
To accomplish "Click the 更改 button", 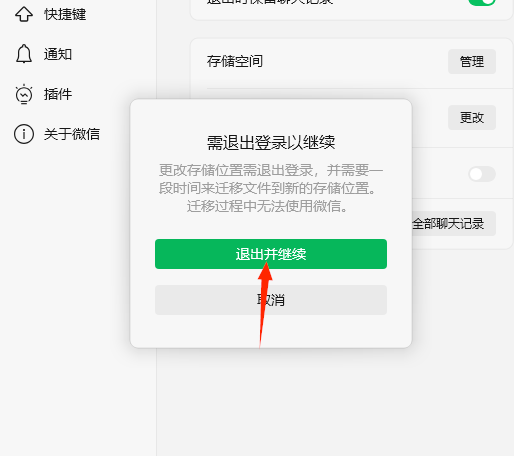I will click(x=472, y=118).
